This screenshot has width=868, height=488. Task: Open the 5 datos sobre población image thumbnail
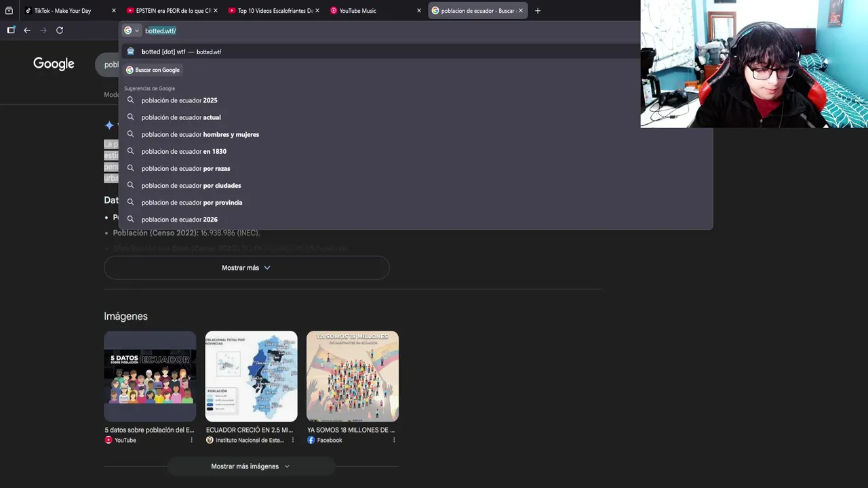point(150,376)
